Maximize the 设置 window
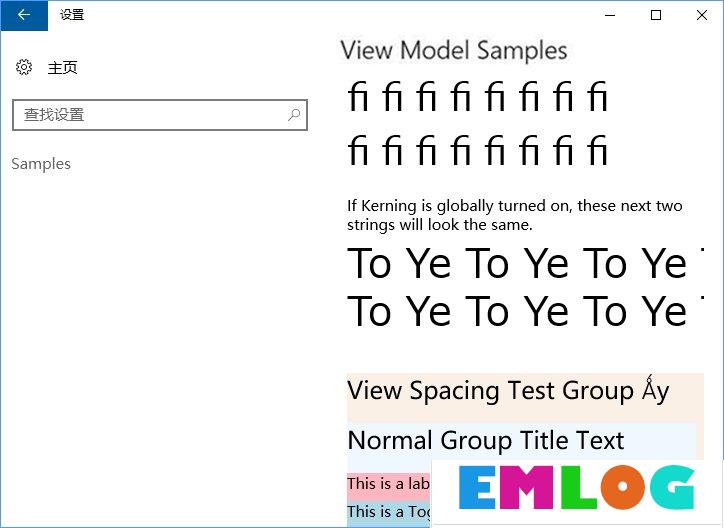This screenshot has height=528, width=724. pyautogui.click(x=656, y=15)
